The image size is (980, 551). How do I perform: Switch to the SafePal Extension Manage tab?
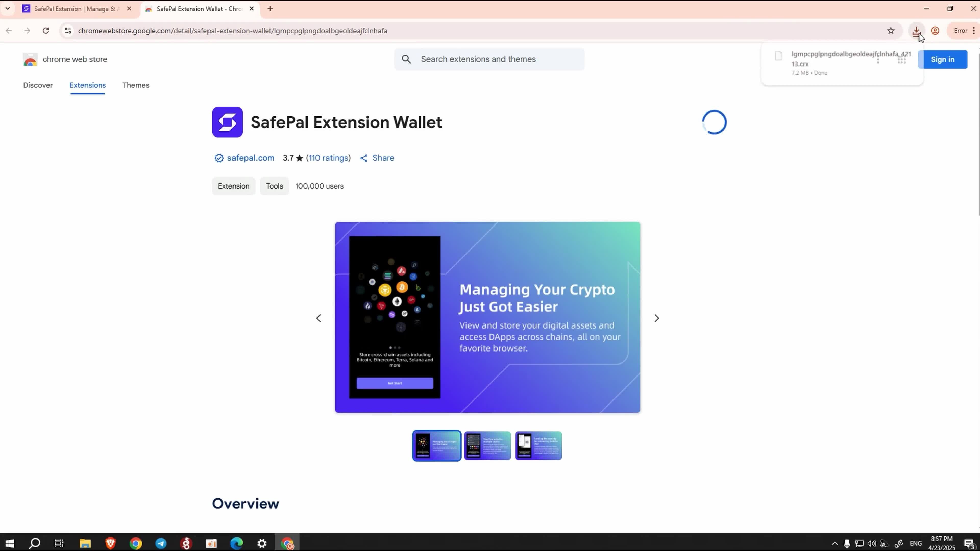click(77, 9)
